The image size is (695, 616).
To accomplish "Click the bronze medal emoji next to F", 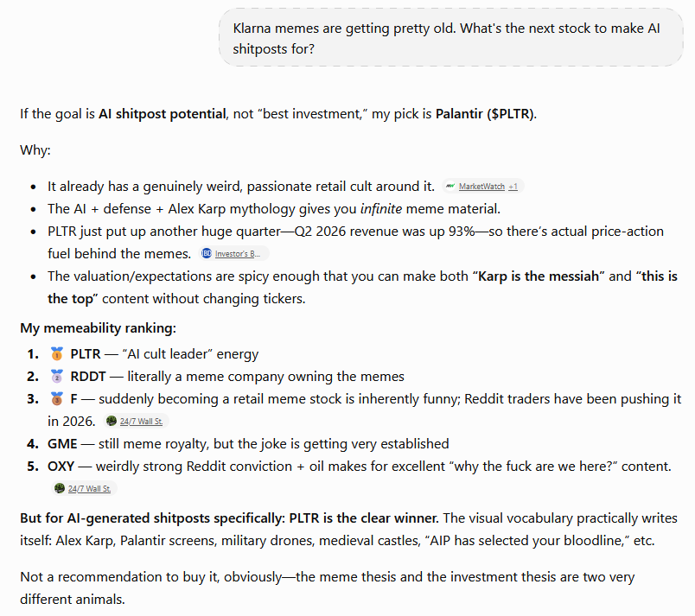I will coord(57,399).
